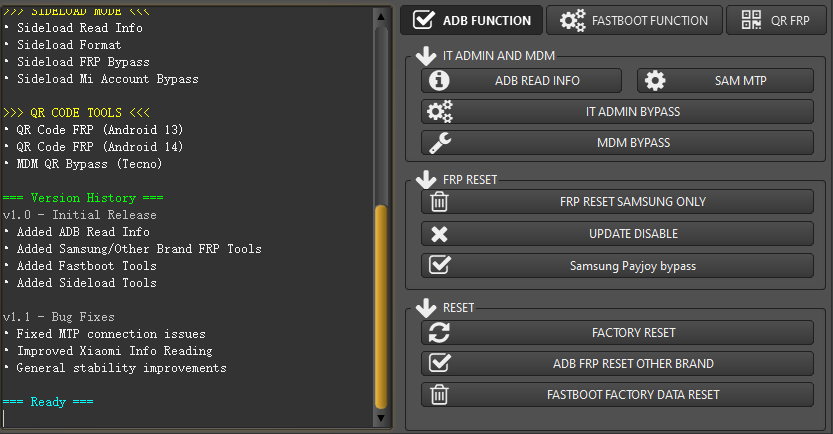Run ADB FRP RESET OTHER BRAND
833x434 pixels.
(617, 363)
